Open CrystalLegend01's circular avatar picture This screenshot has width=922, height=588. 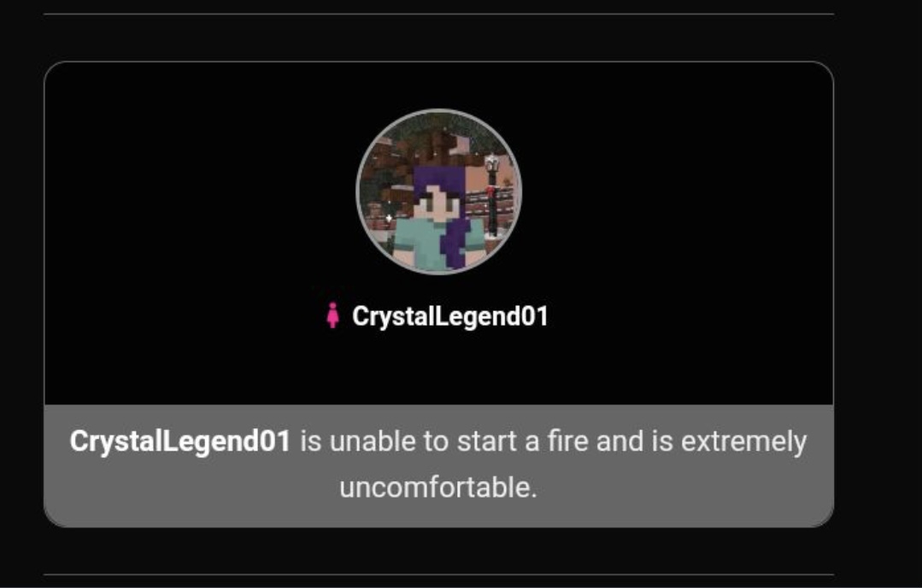click(x=438, y=191)
